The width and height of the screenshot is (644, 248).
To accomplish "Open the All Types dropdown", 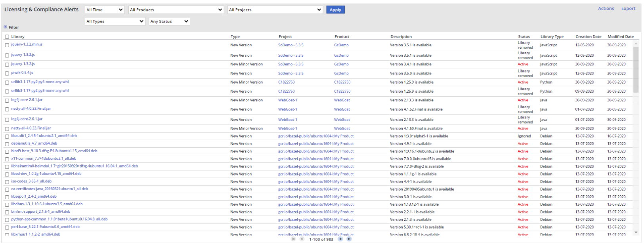I will click(115, 21).
